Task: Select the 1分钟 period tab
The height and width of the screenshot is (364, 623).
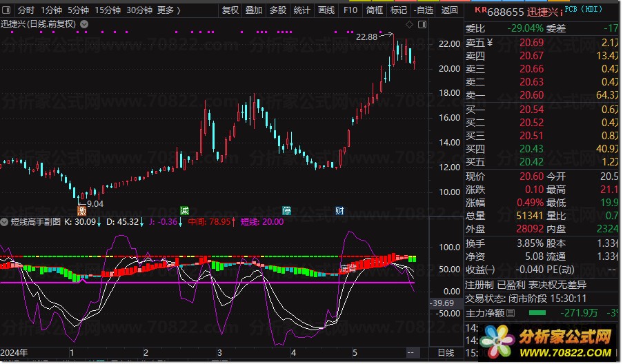Action: point(51,10)
